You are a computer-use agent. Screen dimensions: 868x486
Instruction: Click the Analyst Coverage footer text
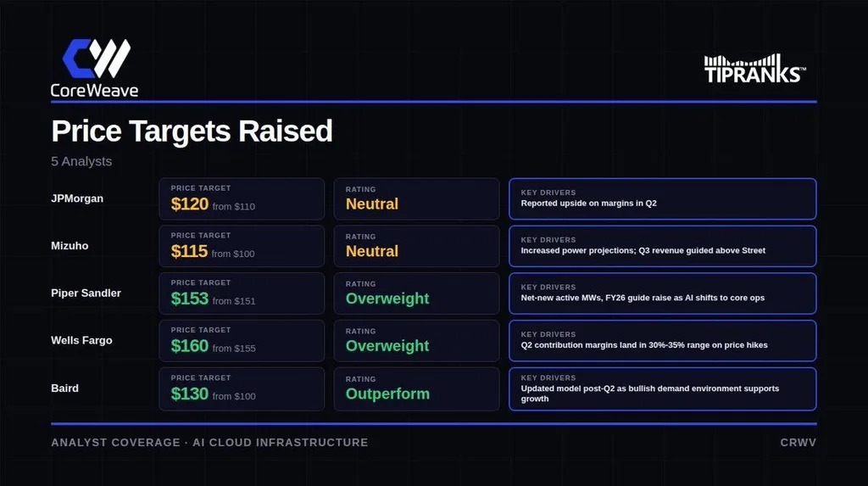coord(209,442)
